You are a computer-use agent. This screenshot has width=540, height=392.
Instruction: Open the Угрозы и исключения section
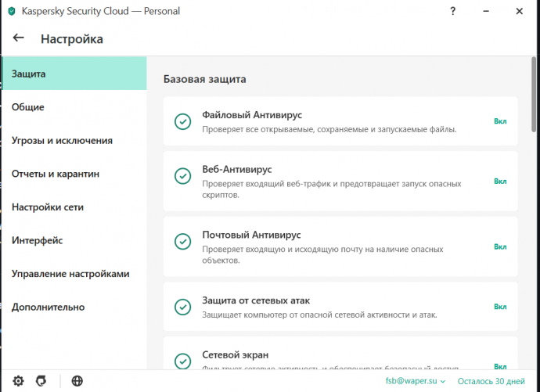(x=62, y=141)
